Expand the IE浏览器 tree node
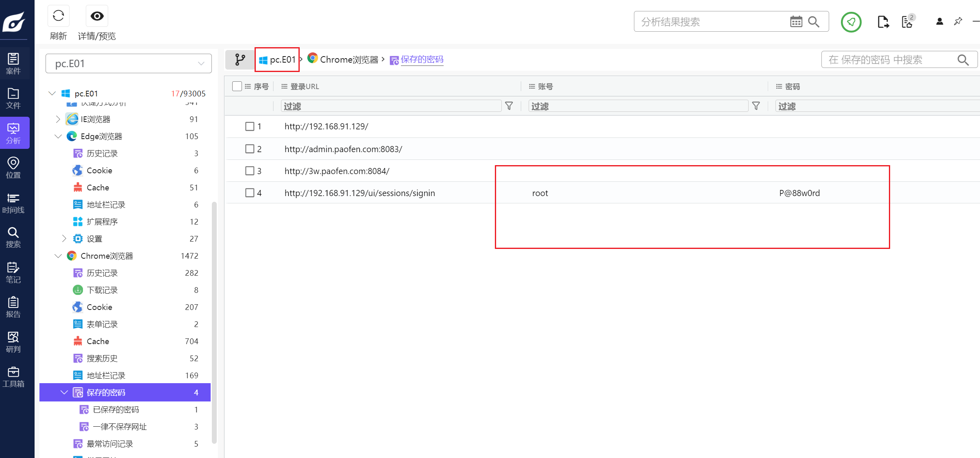The height and width of the screenshot is (458, 980). point(58,119)
